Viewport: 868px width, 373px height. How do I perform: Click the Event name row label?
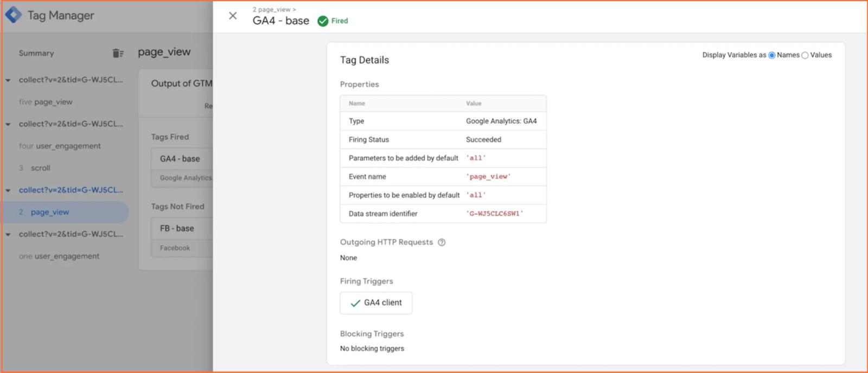pyautogui.click(x=367, y=177)
